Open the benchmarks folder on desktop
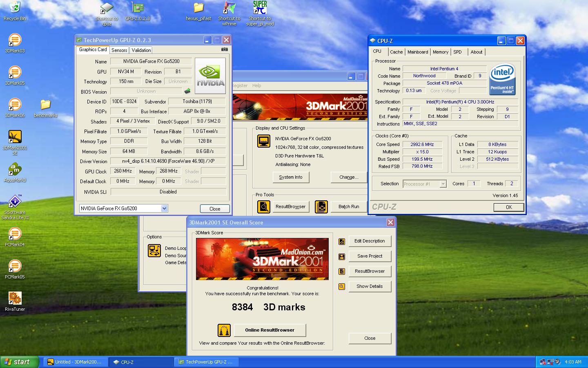The image size is (588, 368). click(46, 108)
